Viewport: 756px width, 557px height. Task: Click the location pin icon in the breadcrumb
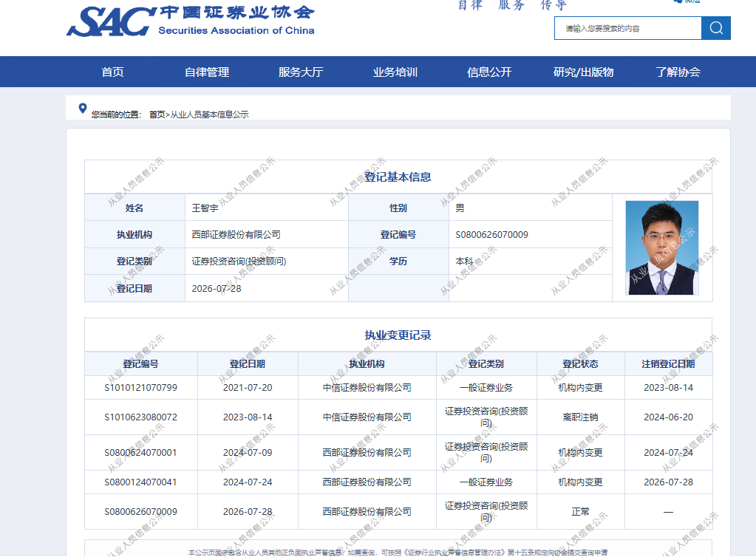[x=83, y=109]
